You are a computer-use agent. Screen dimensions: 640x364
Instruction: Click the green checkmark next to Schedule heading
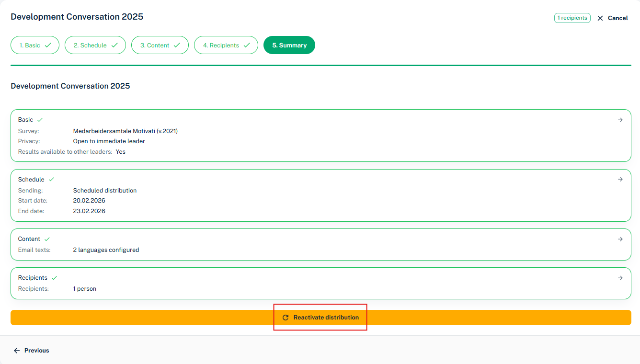[51, 180]
